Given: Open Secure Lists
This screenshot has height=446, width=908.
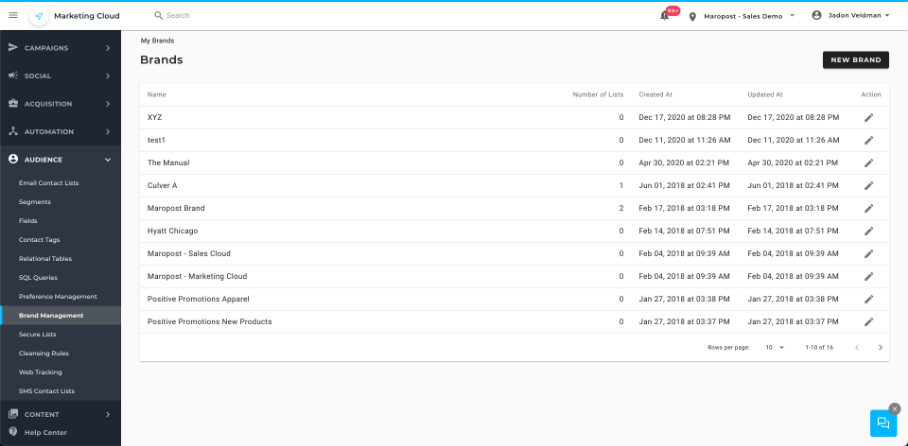Looking at the screenshot, I should pyautogui.click(x=37, y=334).
